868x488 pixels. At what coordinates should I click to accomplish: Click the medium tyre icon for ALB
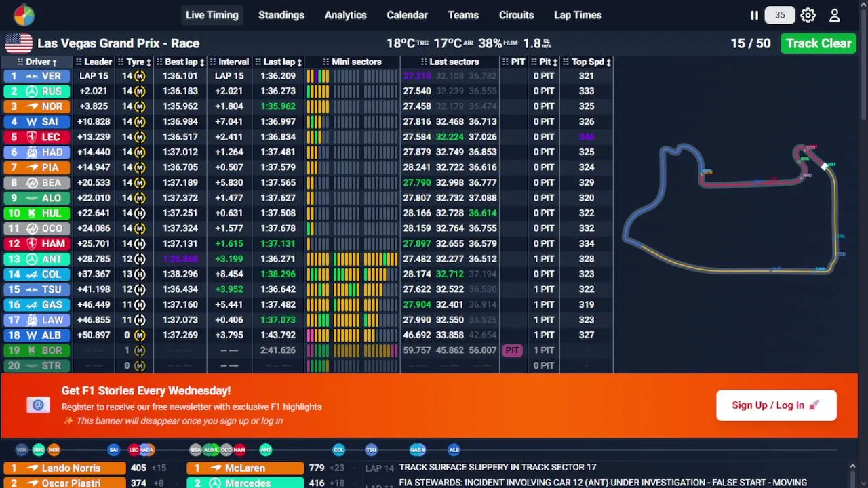[140, 335]
